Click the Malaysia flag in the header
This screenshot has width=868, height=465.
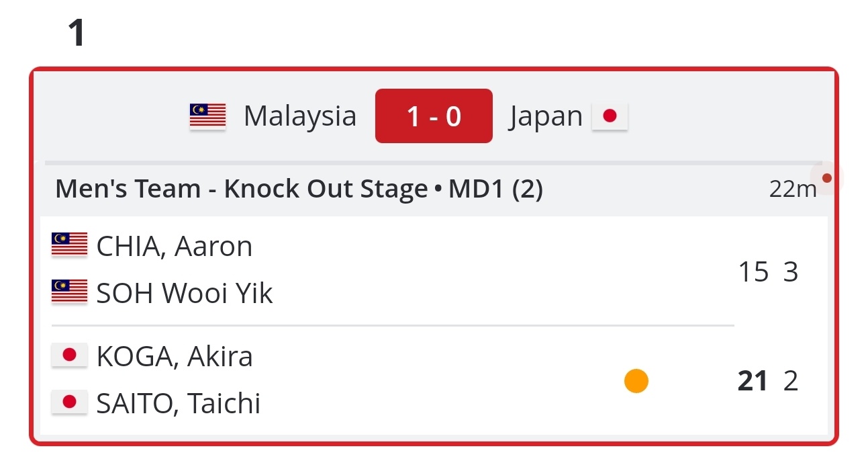point(207,116)
